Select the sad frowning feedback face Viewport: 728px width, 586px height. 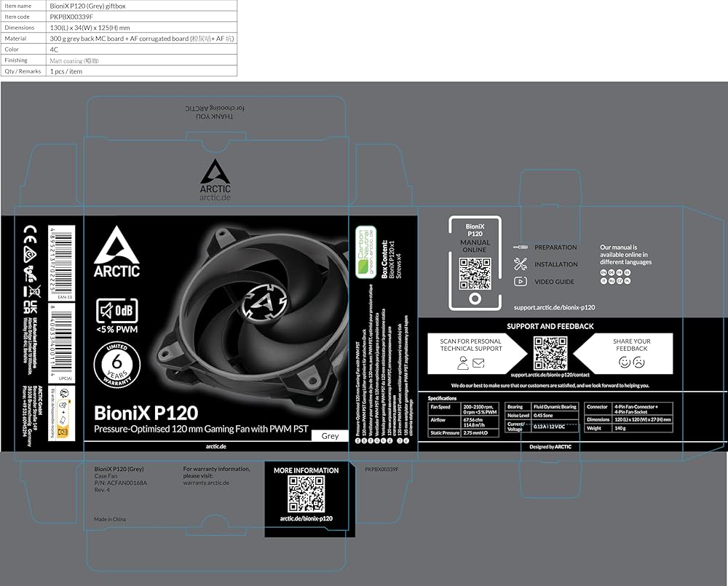[x=639, y=361]
